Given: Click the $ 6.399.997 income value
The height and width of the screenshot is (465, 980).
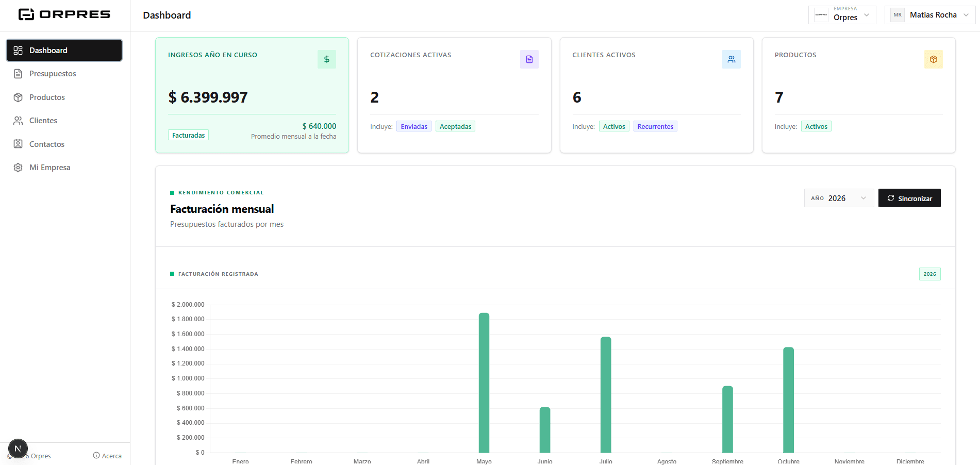Looking at the screenshot, I should (x=208, y=97).
